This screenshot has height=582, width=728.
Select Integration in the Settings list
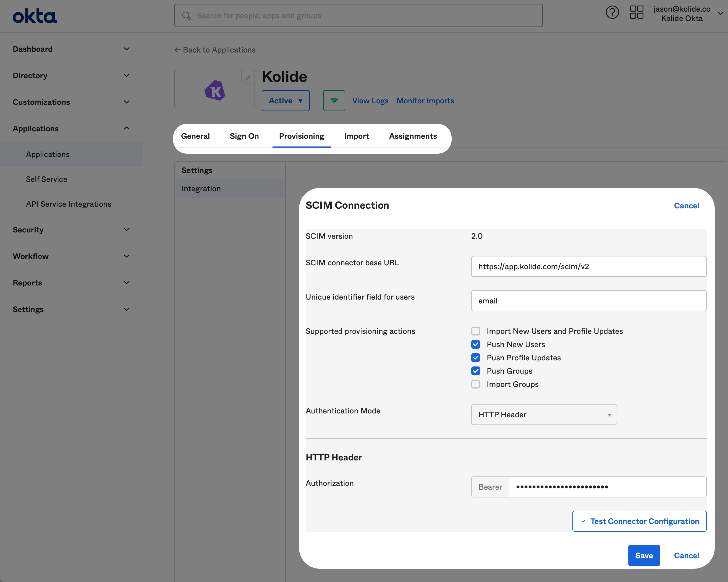point(230,189)
